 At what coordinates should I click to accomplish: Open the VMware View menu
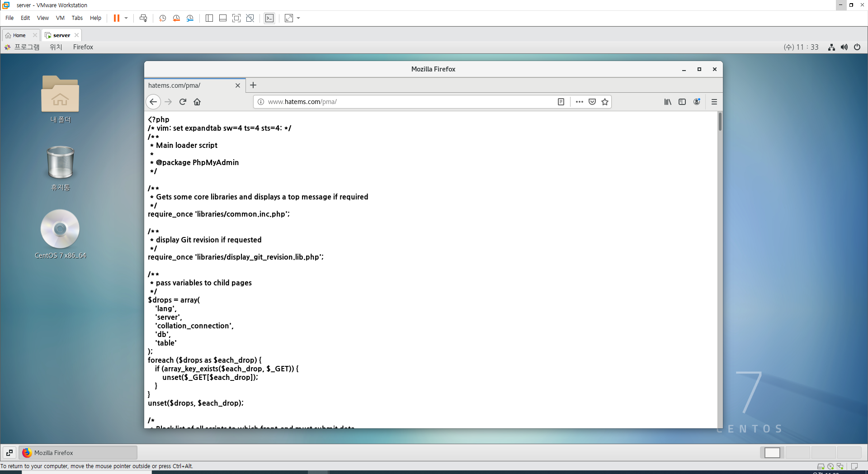[x=43, y=18]
